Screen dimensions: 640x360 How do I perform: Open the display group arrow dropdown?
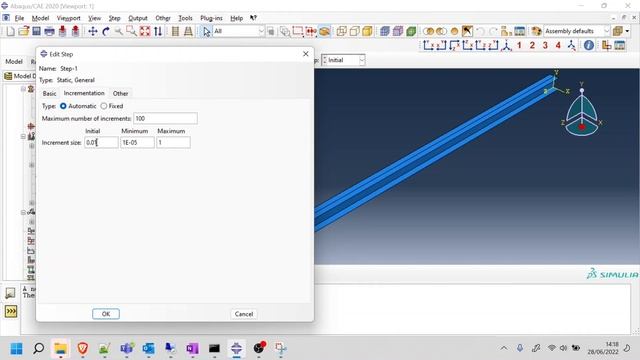(x=627, y=31)
